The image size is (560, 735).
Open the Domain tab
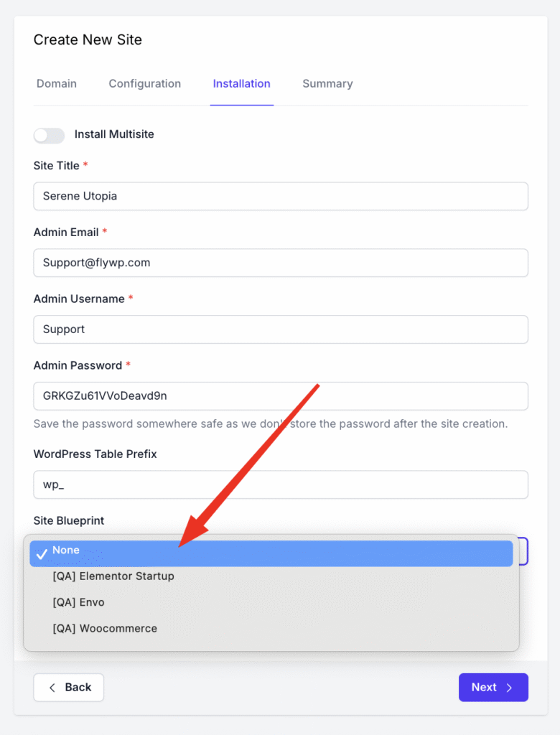[57, 84]
